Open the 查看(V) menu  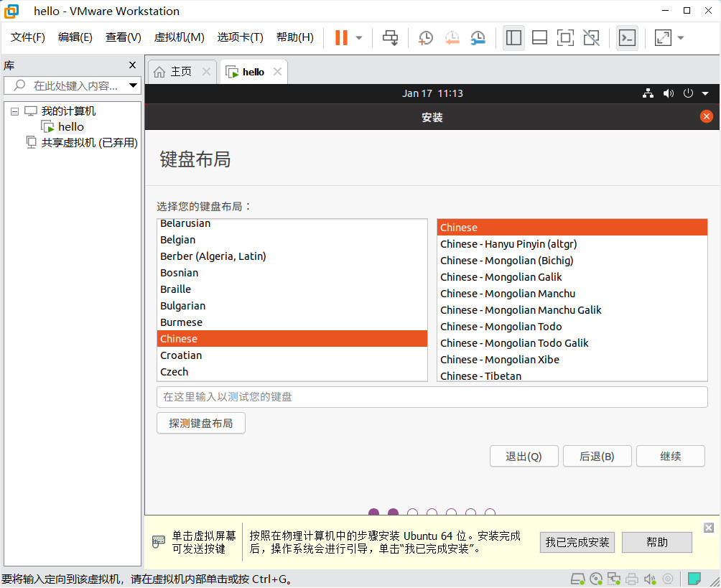(123, 37)
